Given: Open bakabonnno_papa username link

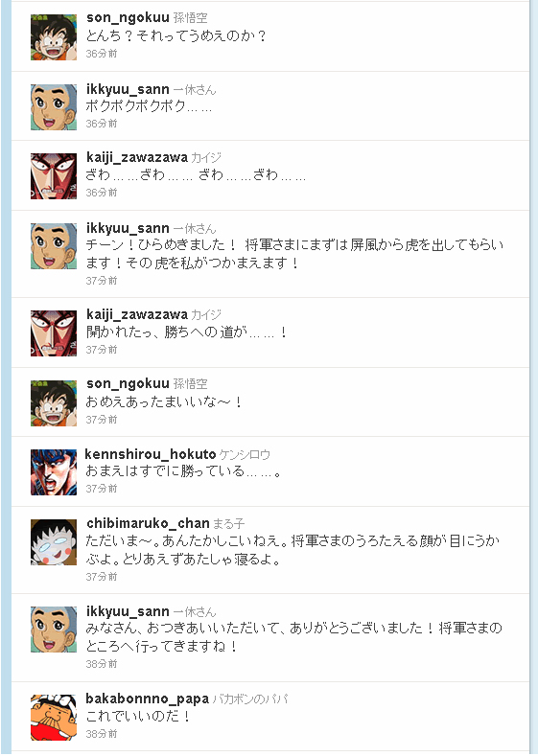Looking at the screenshot, I should click(x=147, y=699).
